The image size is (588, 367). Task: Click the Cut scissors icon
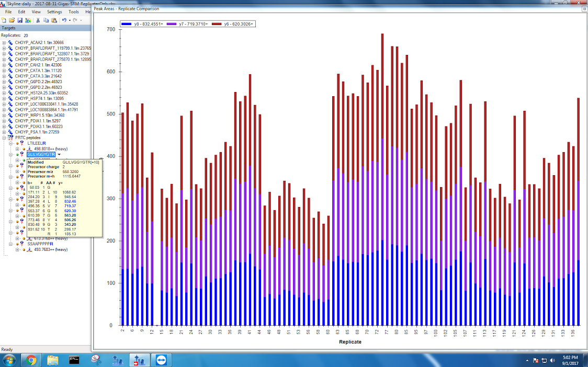click(38, 20)
